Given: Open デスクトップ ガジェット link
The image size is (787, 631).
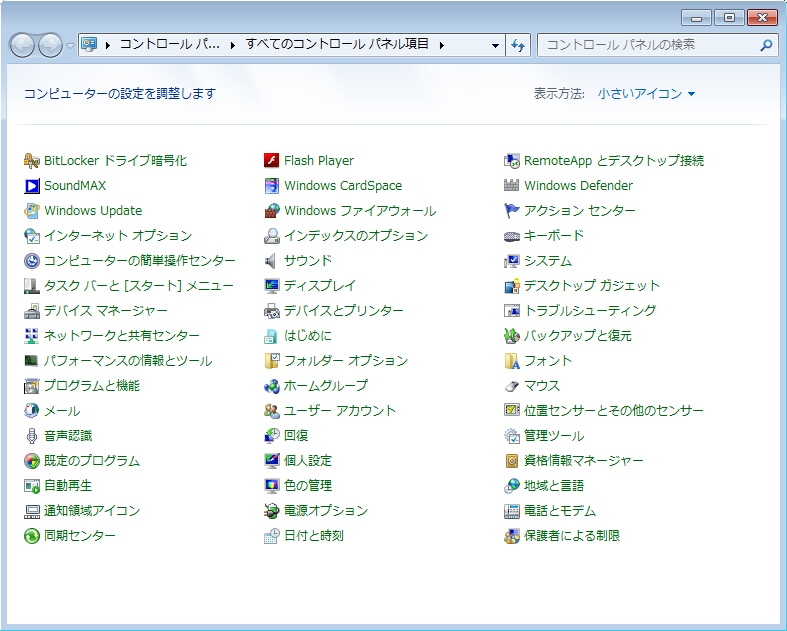Looking at the screenshot, I should tap(592, 286).
